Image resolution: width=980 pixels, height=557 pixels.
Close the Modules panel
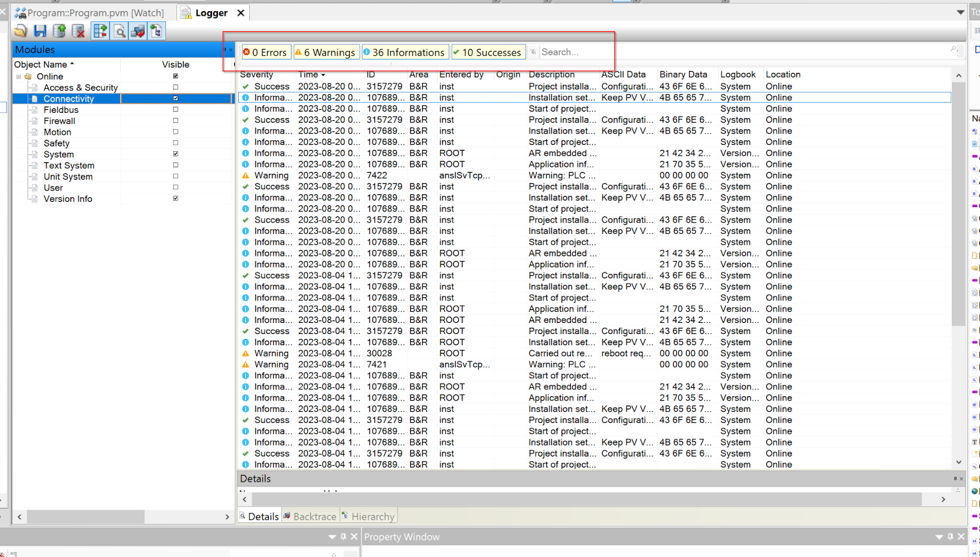(x=231, y=50)
